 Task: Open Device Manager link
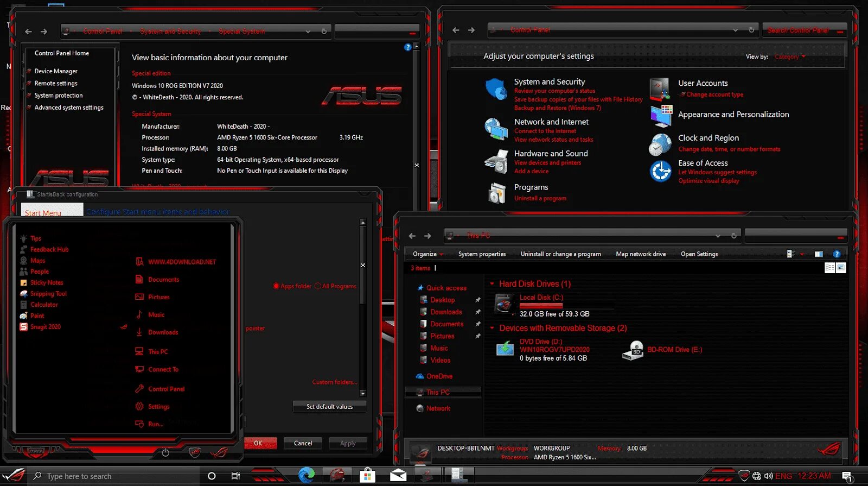(x=56, y=71)
